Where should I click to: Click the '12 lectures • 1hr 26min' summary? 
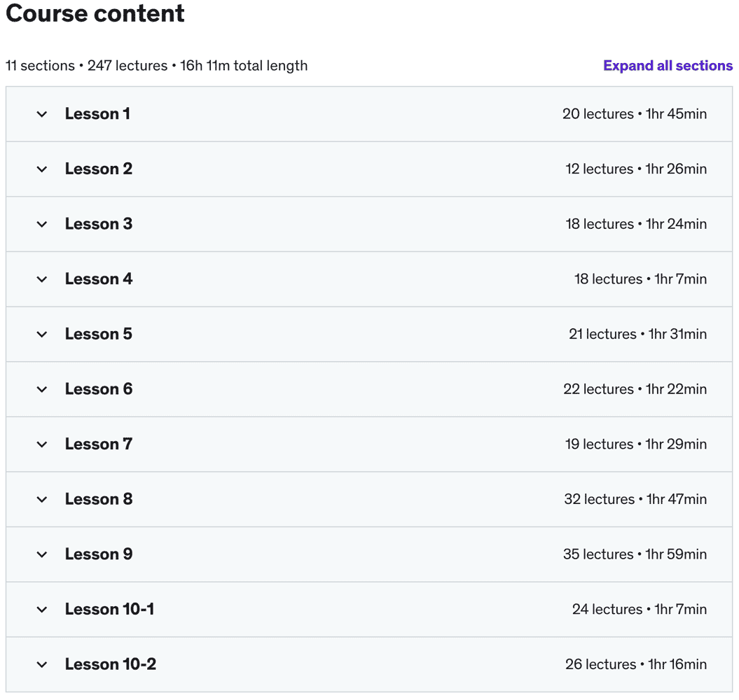(636, 169)
